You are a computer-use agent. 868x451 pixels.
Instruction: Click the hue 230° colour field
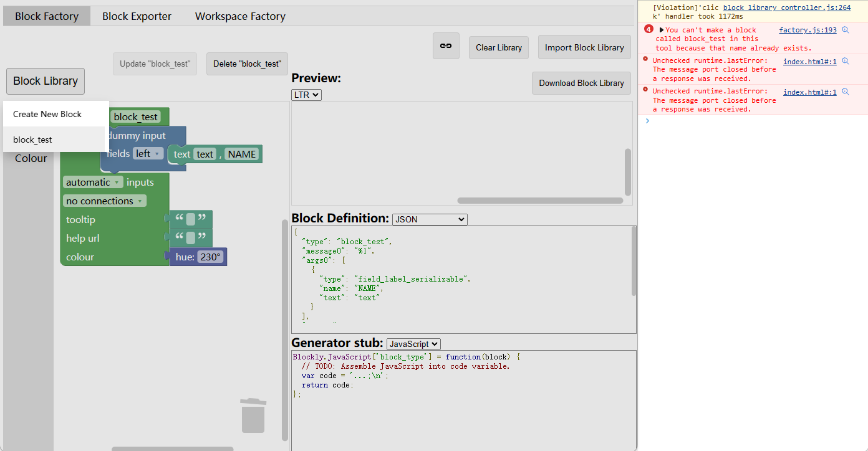point(211,257)
